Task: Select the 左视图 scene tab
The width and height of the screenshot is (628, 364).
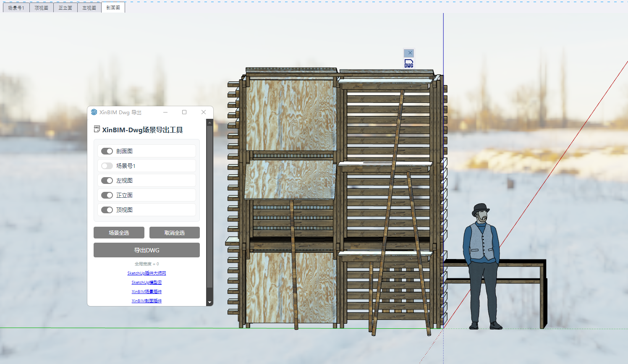Action: pos(89,8)
